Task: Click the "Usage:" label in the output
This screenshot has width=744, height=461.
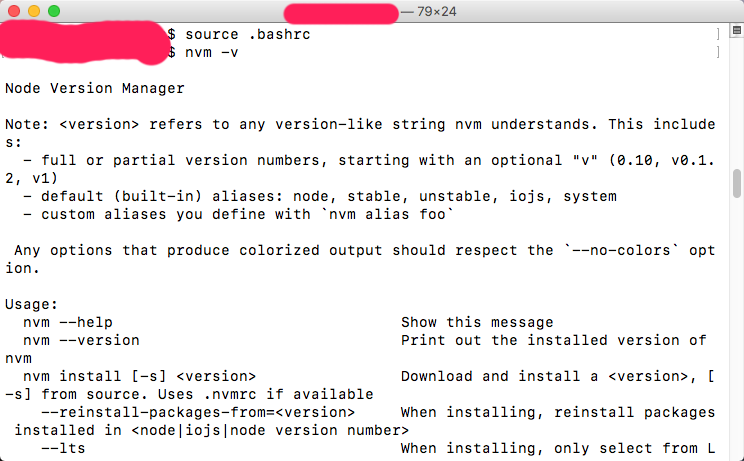Action: (x=32, y=304)
